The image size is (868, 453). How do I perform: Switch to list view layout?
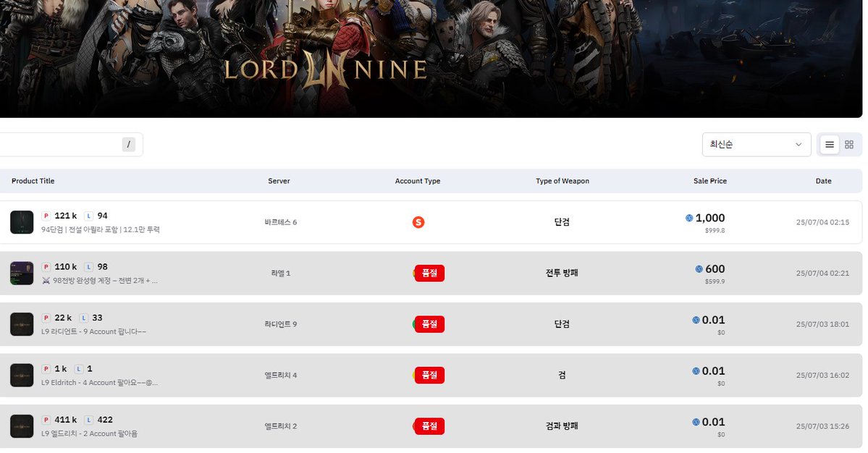point(829,144)
